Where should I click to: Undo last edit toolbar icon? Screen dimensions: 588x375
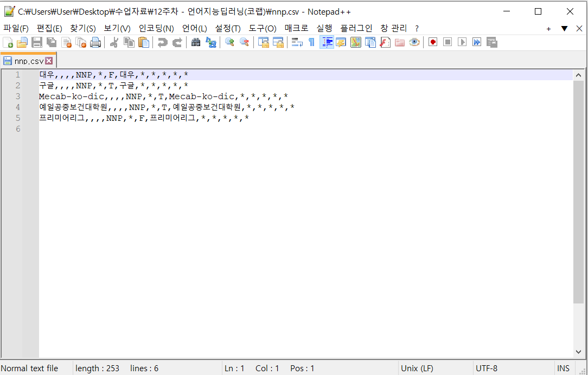162,42
